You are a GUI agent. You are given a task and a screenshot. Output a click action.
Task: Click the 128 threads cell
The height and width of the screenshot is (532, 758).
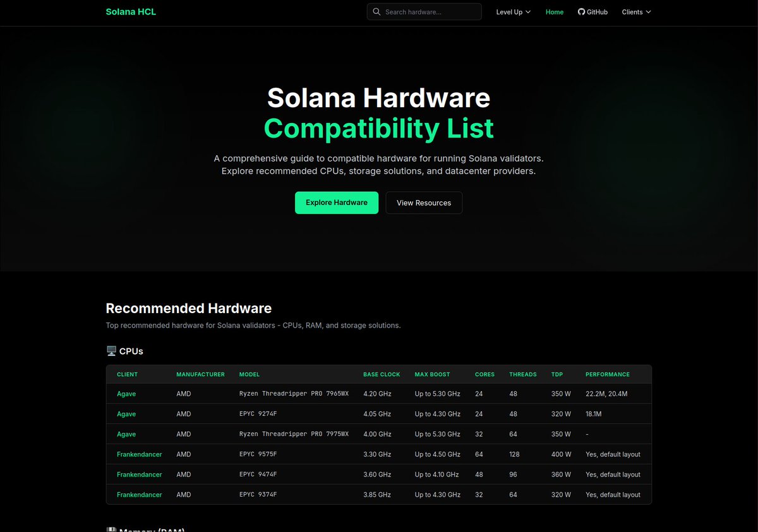(515, 454)
